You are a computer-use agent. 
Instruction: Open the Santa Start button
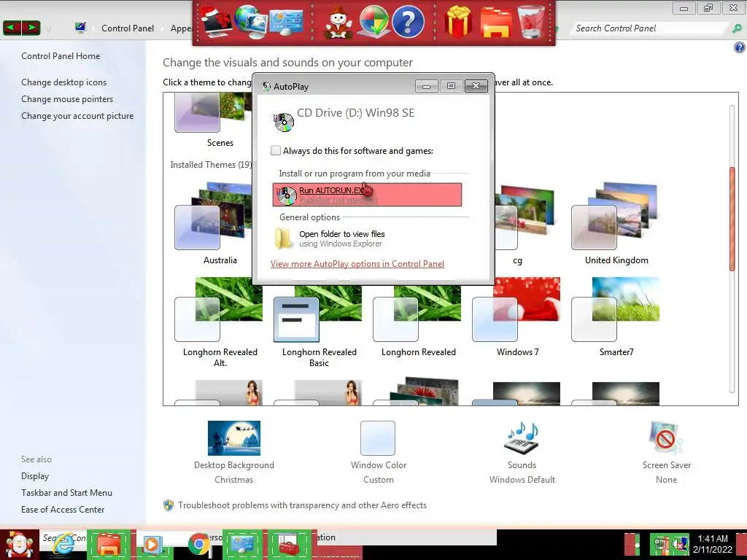(19, 545)
